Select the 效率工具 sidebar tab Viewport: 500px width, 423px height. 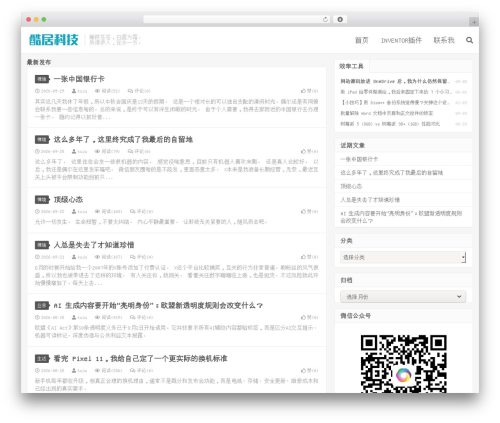[x=351, y=66]
